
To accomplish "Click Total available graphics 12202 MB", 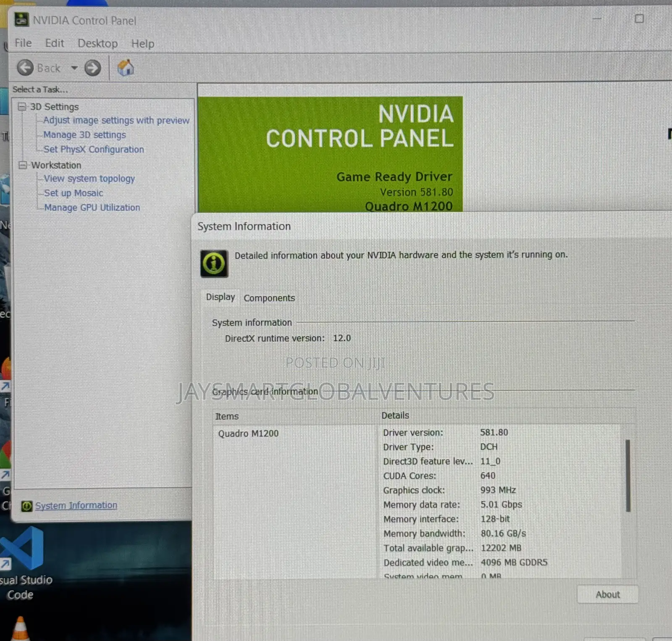I will 501,548.
